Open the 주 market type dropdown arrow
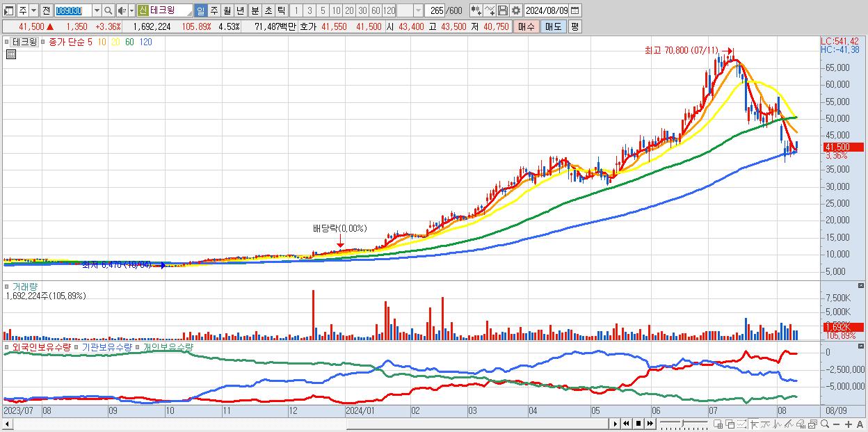The height and width of the screenshot is (432, 868). pos(33,10)
